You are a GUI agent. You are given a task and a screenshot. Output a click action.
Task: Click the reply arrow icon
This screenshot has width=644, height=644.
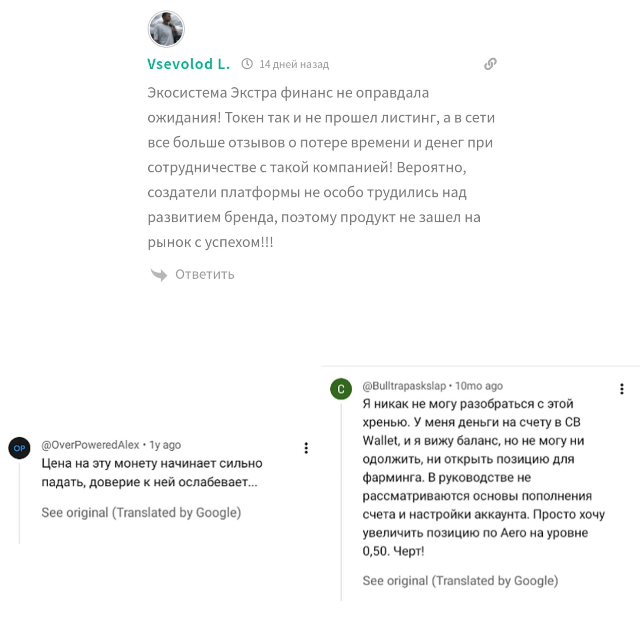pyautogui.click(x=159, y=275)
